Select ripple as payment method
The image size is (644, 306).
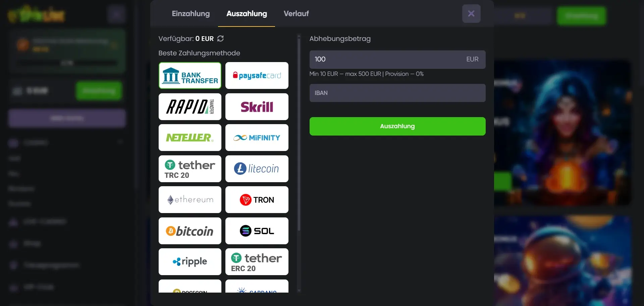[190, 262]
